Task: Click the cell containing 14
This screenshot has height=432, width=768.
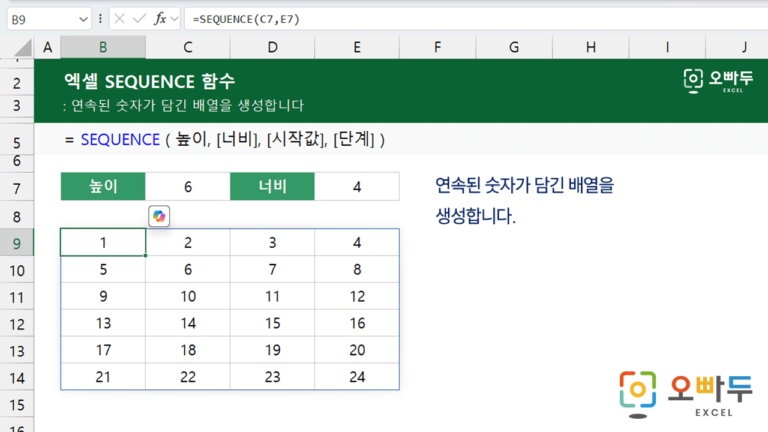Action: pyautogui.click(x=188, y=323)
